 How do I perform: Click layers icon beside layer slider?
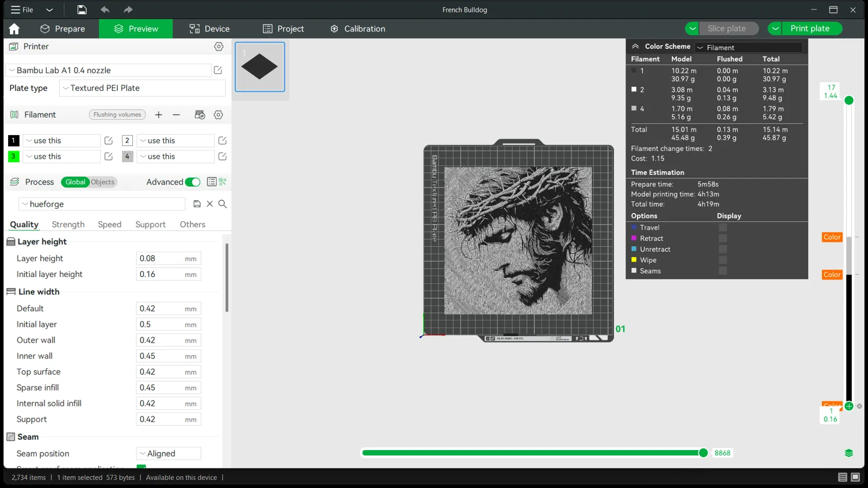(x=849, y=453)
